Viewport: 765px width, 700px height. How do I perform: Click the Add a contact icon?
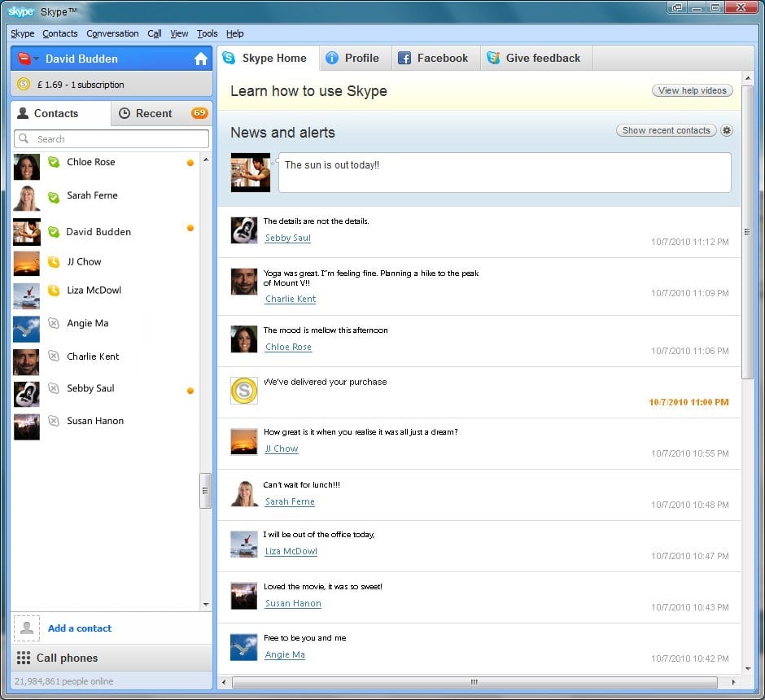(27, 628)
